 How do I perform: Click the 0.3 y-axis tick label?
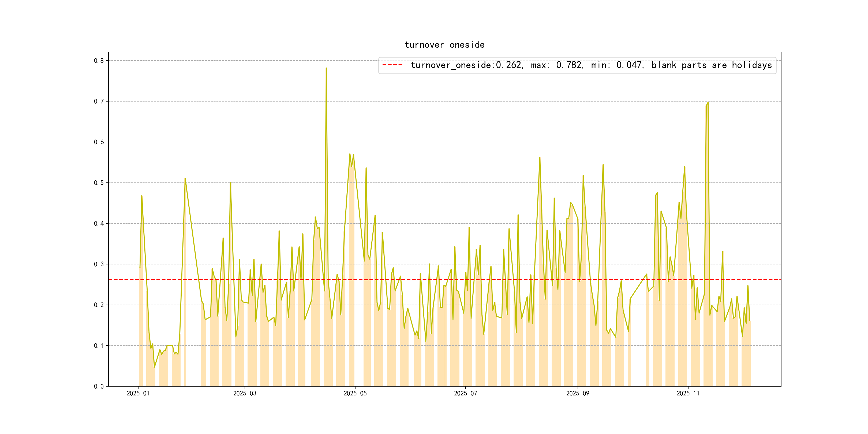pyautogui.click(x=99, y=264)
